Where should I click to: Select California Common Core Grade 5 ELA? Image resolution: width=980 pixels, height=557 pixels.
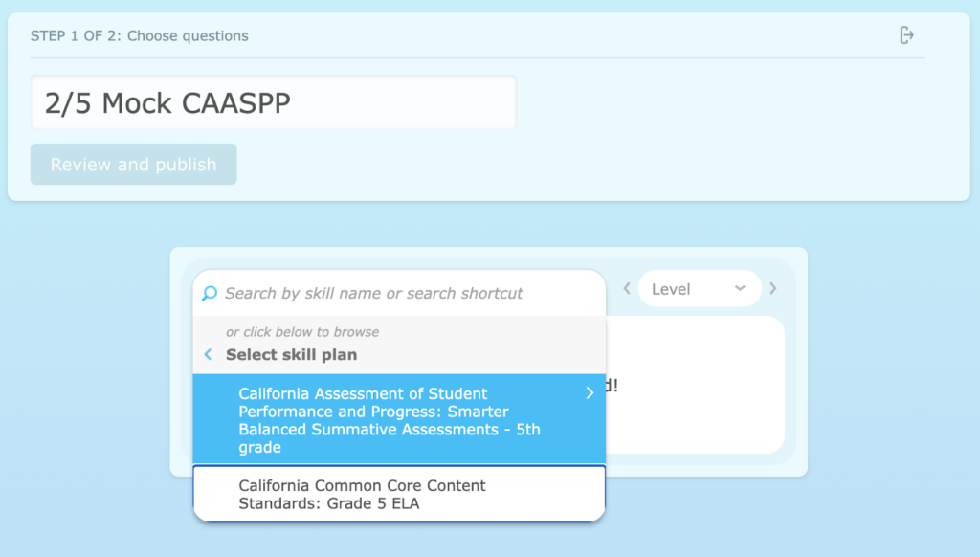coord(399,494)
